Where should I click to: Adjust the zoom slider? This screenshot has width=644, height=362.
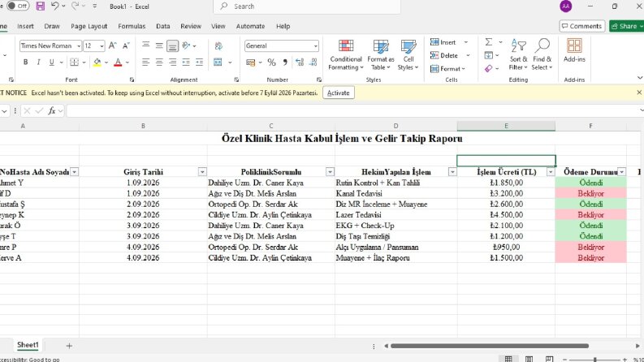(x=594, y=359)
